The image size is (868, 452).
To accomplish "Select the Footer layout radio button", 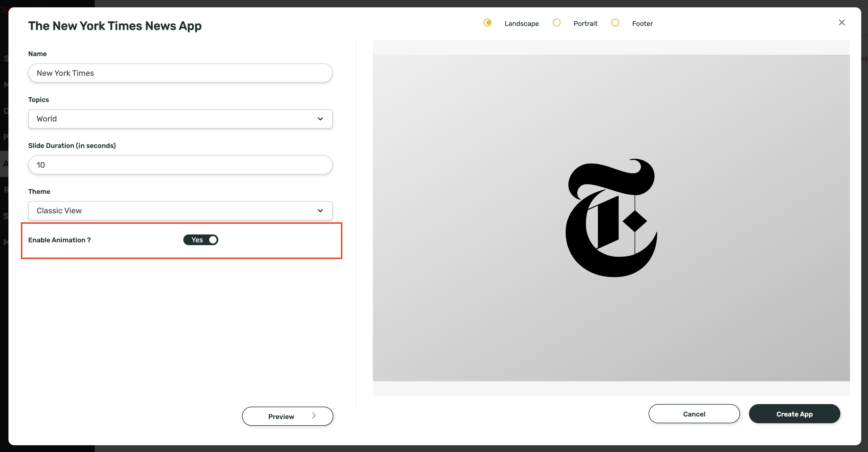I will pyautogui.click(x=615, y=23).
